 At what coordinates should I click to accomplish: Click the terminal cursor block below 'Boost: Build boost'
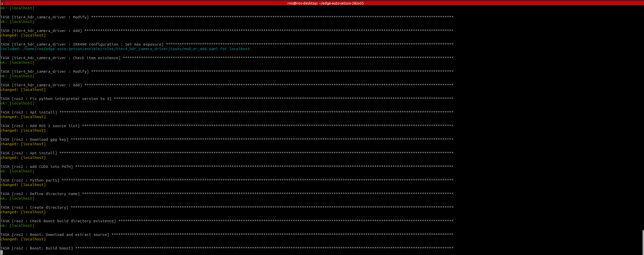[2, 252]
